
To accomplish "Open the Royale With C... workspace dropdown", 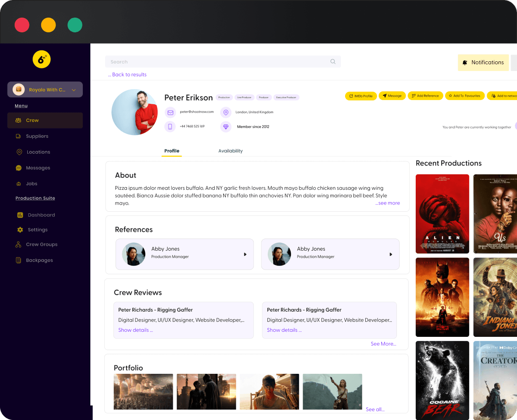I will (x=45, y=89).
